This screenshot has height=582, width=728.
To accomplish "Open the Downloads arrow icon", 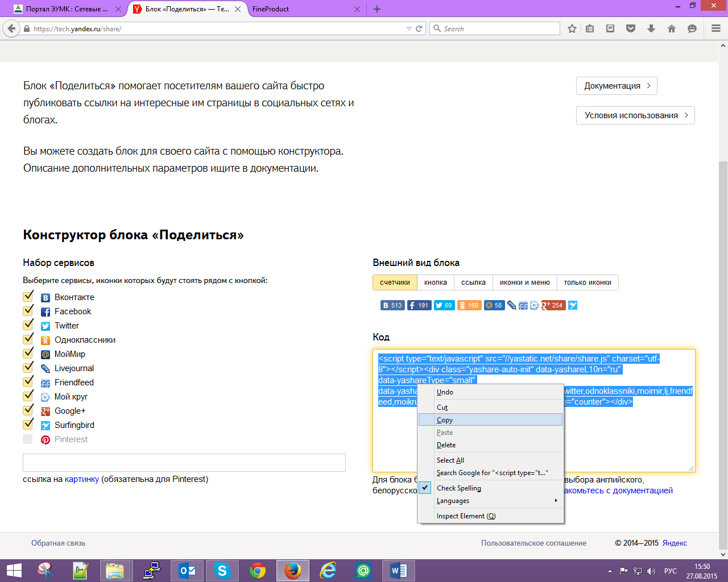I will tap(651, 28).
